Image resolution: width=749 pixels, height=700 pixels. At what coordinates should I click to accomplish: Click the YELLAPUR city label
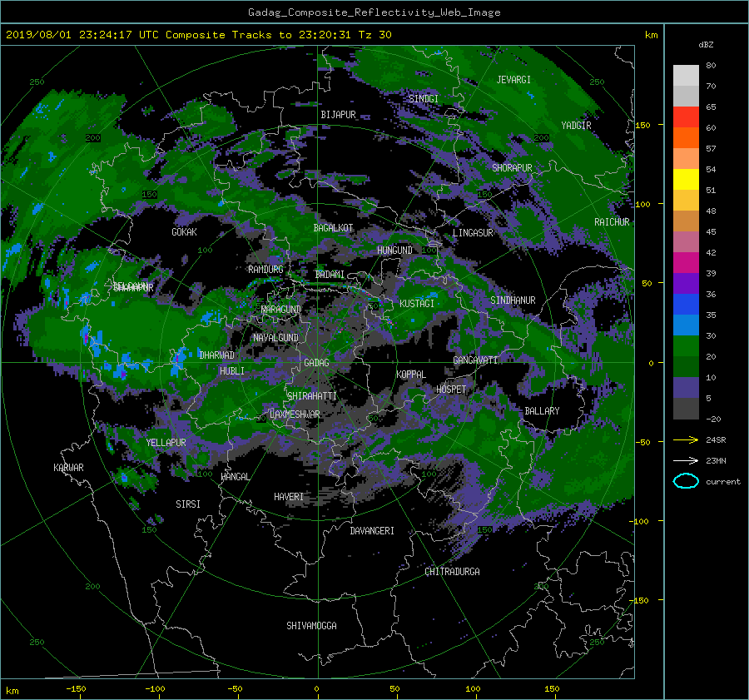166,443
